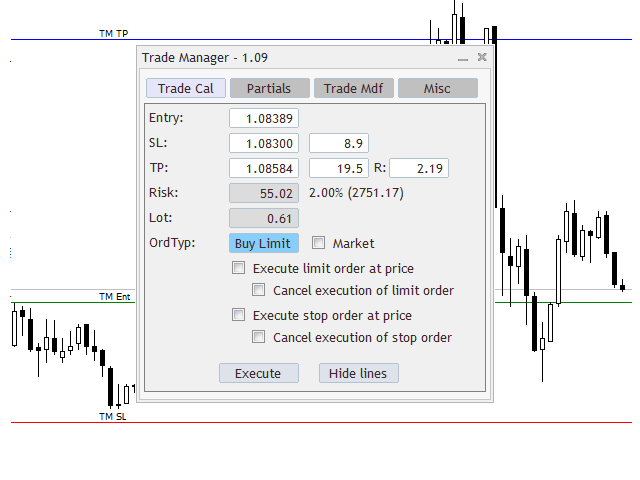
Task: Click the Lot size field 0.61
Action: coord(264,218)
